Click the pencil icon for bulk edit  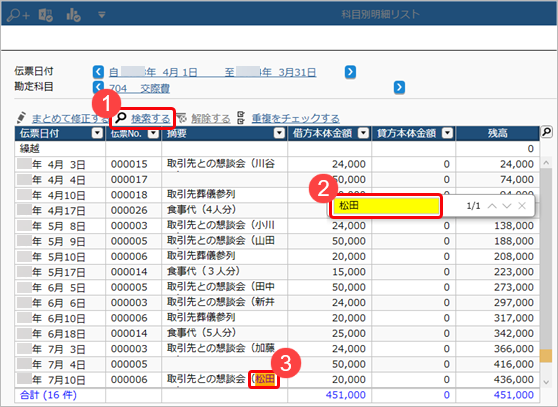pyautogui.click(x=21, y=118)
